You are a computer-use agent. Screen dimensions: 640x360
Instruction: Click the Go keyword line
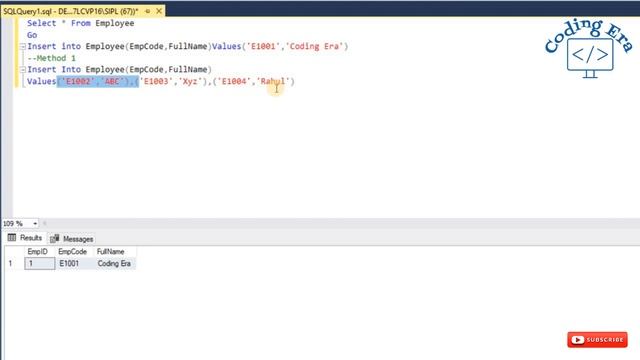click(x=32, y=35)
